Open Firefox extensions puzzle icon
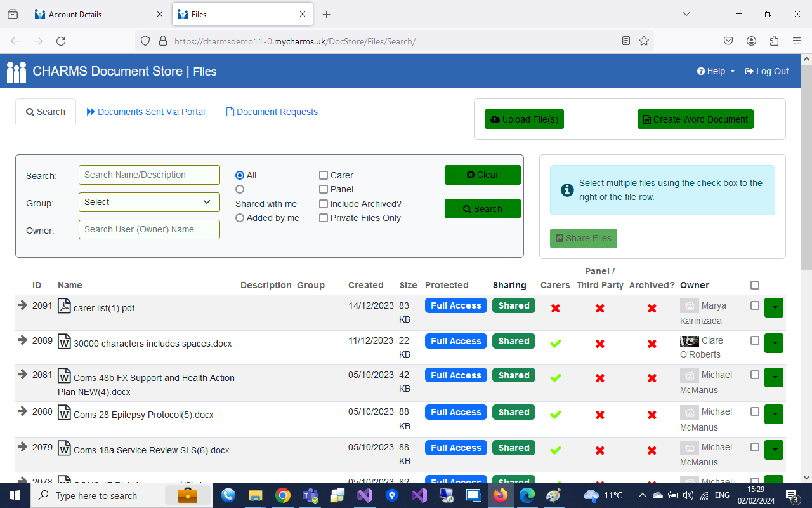 pyautogui.click(x=774, y=41)
